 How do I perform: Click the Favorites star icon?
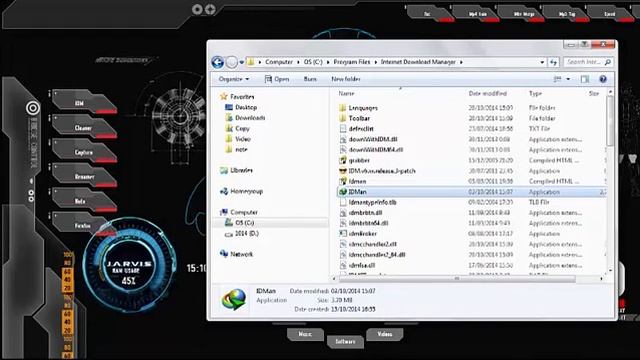[x=224, y=96]
